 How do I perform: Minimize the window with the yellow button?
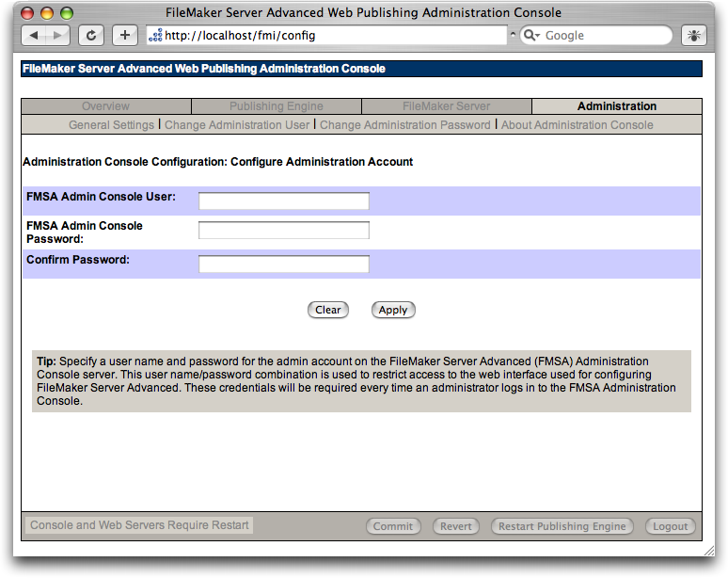[x=47, y=13]
